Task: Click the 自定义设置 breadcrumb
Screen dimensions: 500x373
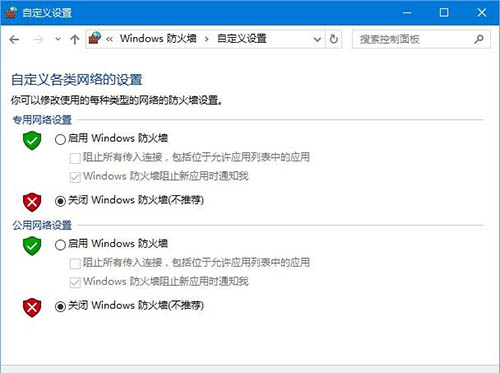Action: [x=242, y=39]
